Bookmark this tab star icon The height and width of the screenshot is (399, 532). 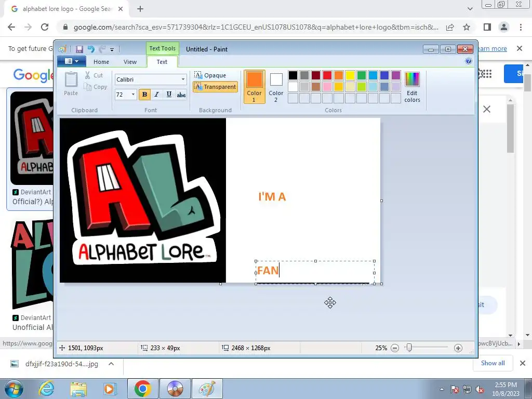pos(467,27)
